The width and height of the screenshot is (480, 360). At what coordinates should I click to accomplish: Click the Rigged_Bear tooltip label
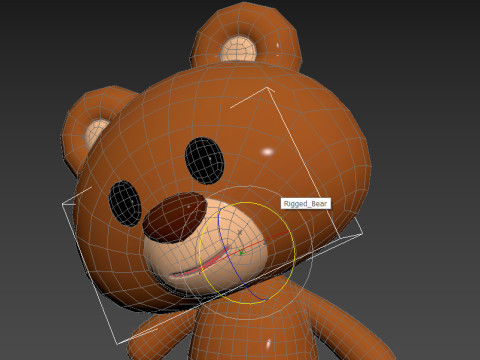click(x=306, y=203)
